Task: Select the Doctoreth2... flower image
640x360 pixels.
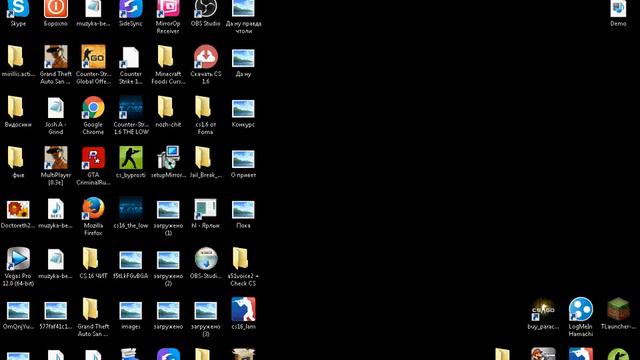Action: pos(18,209)
